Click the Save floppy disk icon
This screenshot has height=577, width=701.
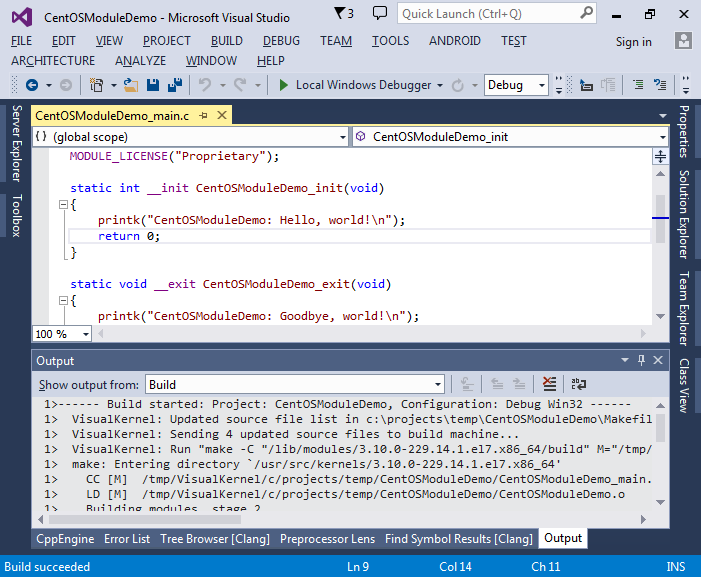click(x=153, y=85)
